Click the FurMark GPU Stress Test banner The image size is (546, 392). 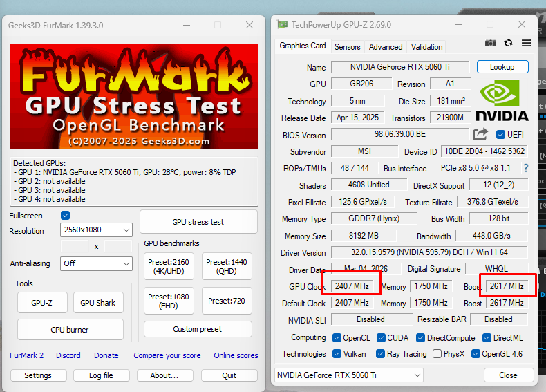[x=134, y=97]
